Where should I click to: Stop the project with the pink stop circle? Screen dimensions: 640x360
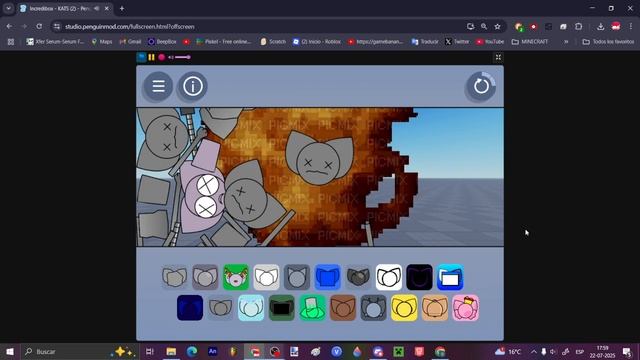[162, 57]
